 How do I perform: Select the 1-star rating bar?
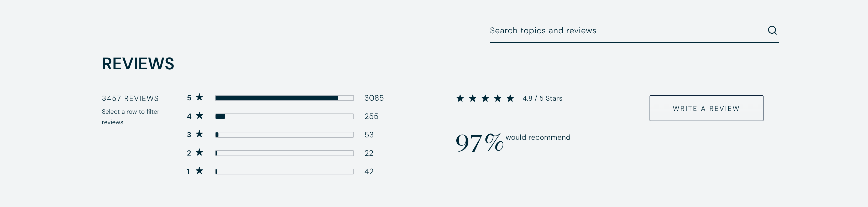284,172
